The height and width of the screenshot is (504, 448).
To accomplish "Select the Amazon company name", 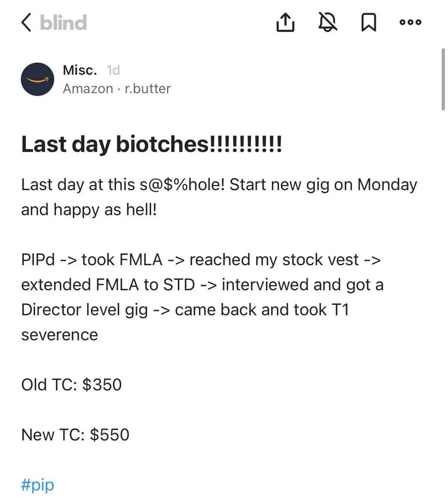I will point(88,89).
